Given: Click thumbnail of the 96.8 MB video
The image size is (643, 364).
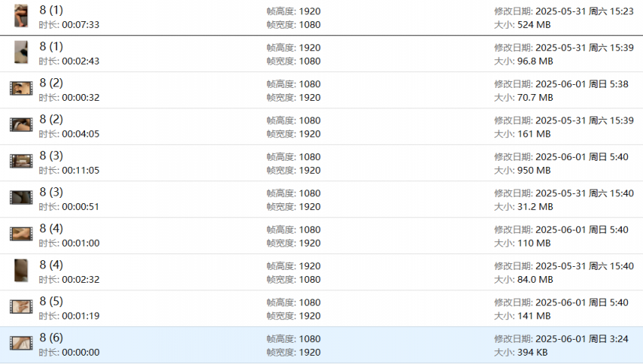Looking at the screenshot, I should point(21,52).
